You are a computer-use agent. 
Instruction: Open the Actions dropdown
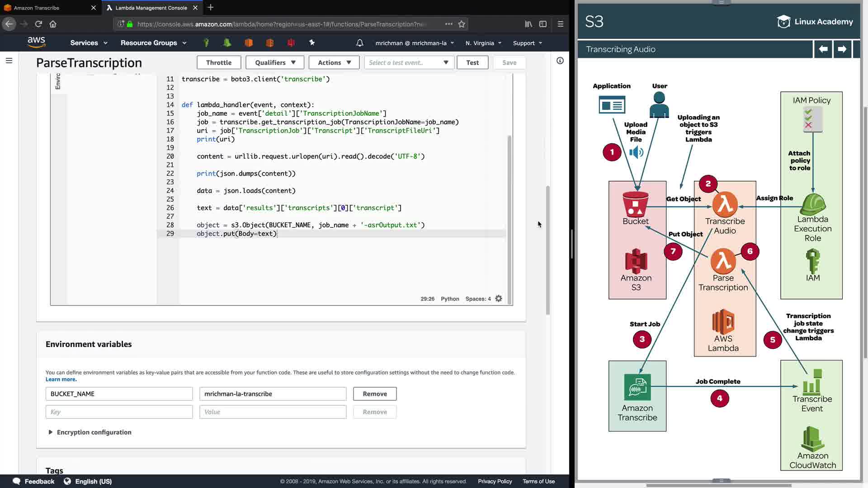click(x=334, y=62)
